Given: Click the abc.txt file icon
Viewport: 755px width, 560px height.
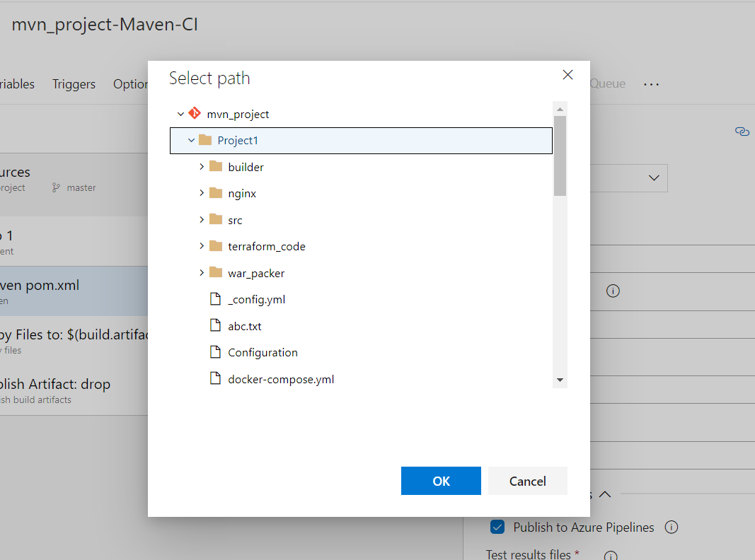Looking at the screenshot, I should click(215, 325).
